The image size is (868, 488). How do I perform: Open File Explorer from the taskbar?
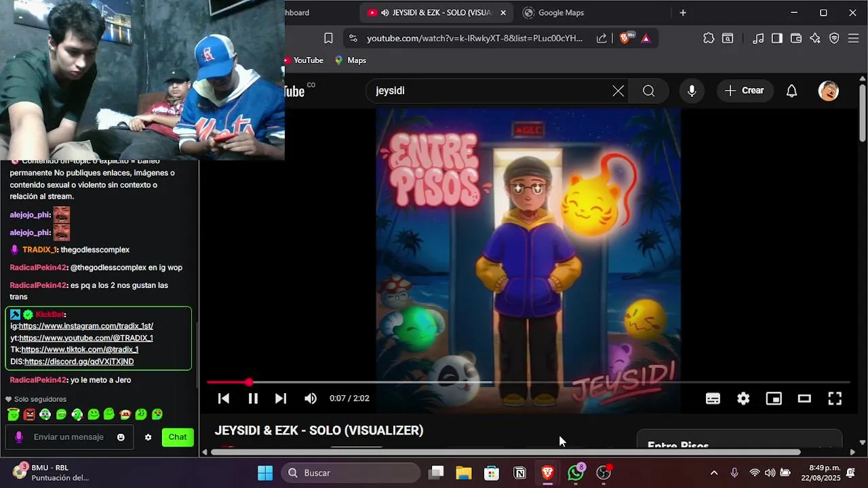[464, 473]
